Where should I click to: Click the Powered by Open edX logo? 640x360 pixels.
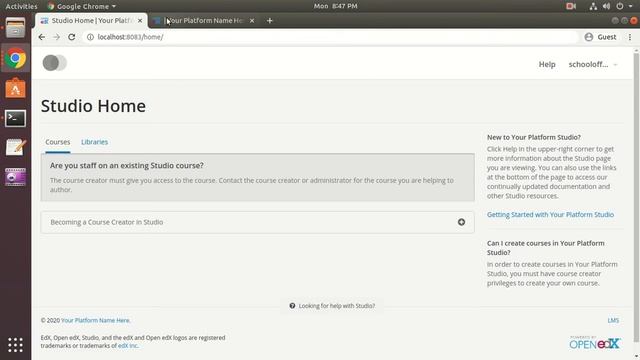pos(595,342)
